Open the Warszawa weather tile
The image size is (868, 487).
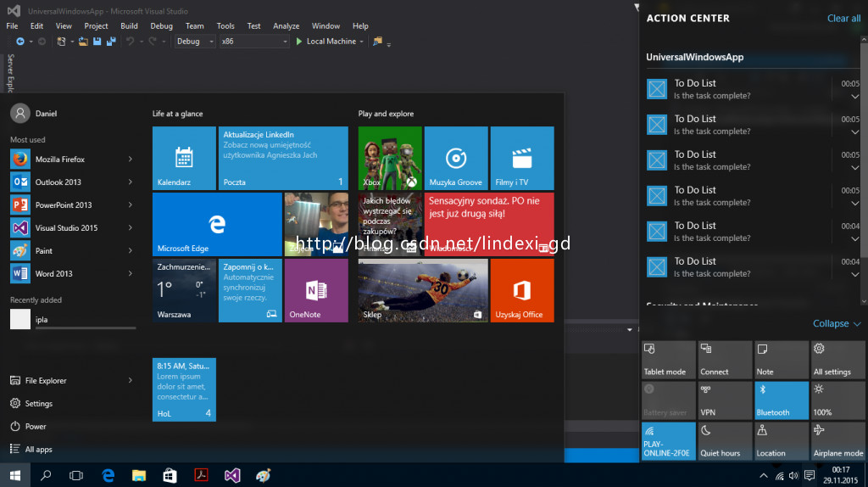(184, 290)
